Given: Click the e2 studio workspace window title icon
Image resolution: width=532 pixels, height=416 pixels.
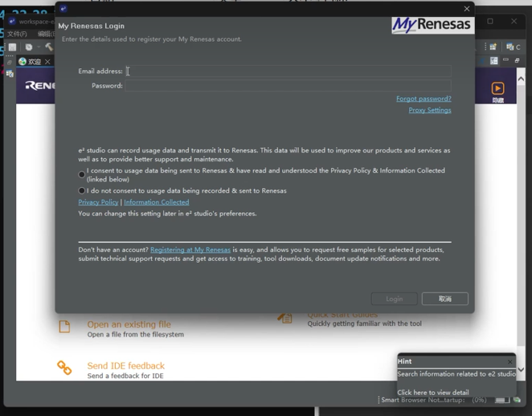Looking at the screenshot, I should (x=12, y=22).
